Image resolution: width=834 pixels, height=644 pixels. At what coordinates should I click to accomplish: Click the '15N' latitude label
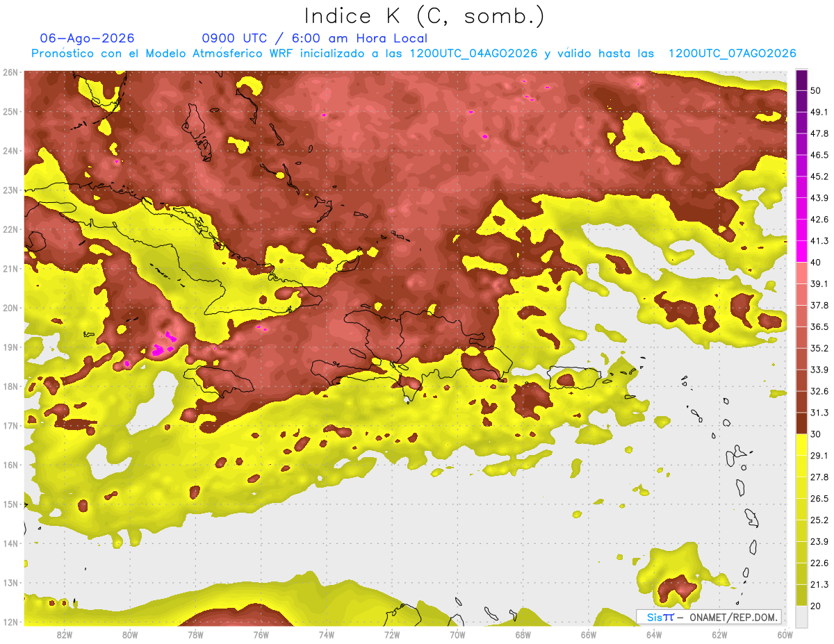(10, 504)
